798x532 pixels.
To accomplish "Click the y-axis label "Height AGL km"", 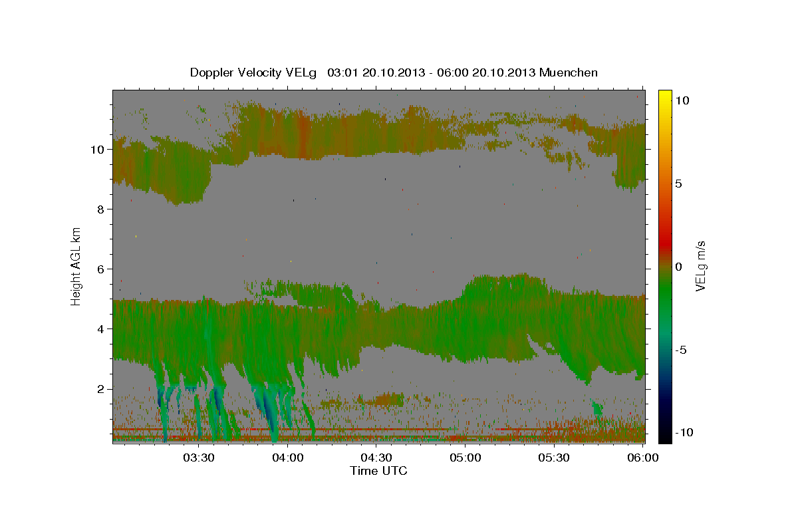I will click(76, 265).
